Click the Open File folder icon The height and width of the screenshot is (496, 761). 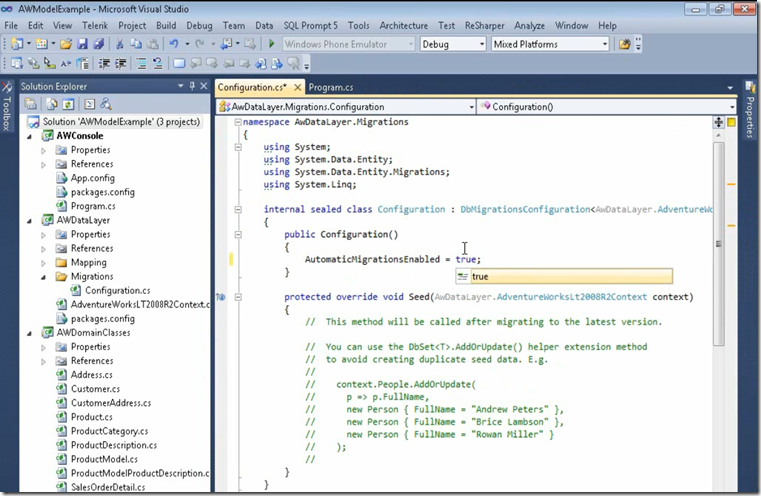(66, 44)
